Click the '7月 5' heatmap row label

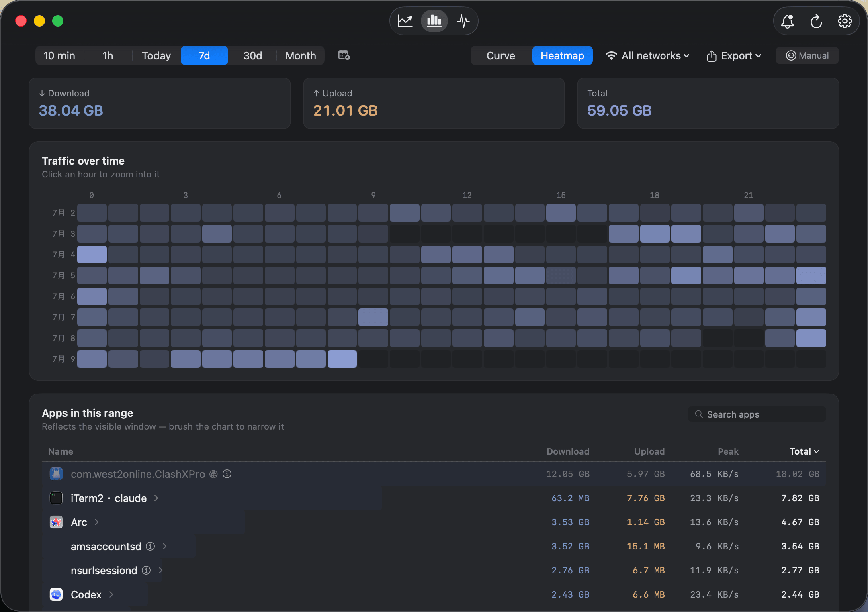tap(63, 275)
